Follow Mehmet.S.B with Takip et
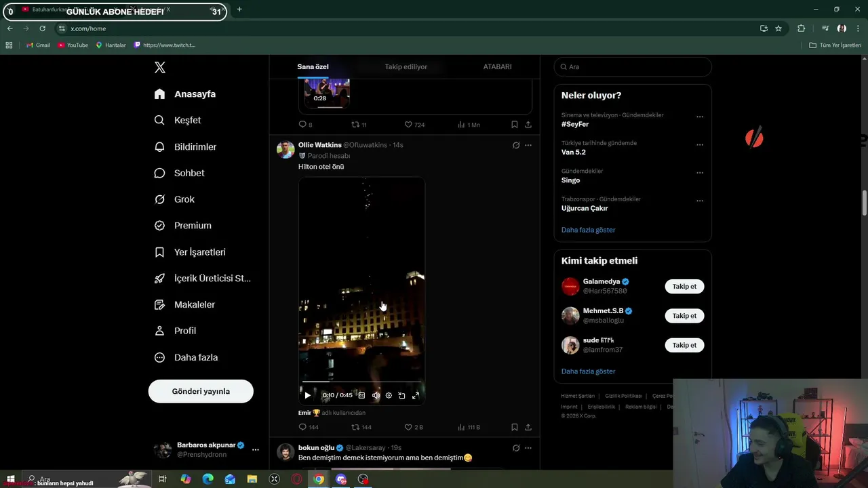Image resolution: width=868 pixels, height=488 pixels. 684,316
